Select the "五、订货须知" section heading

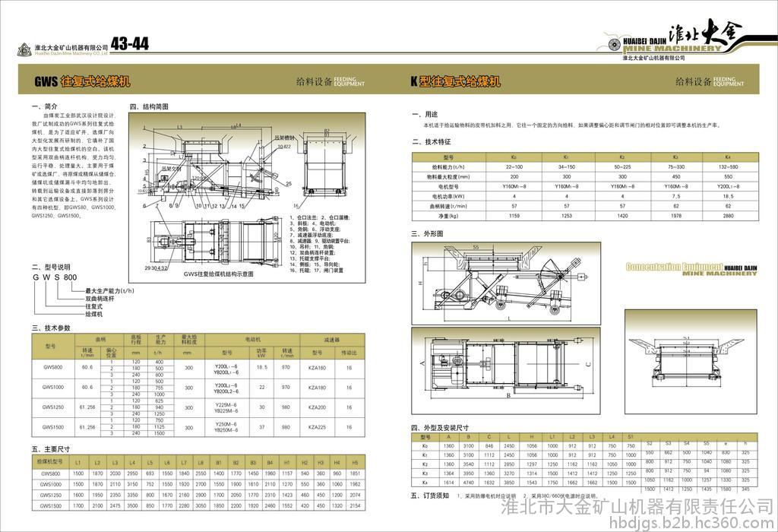[x=430, y=496]
